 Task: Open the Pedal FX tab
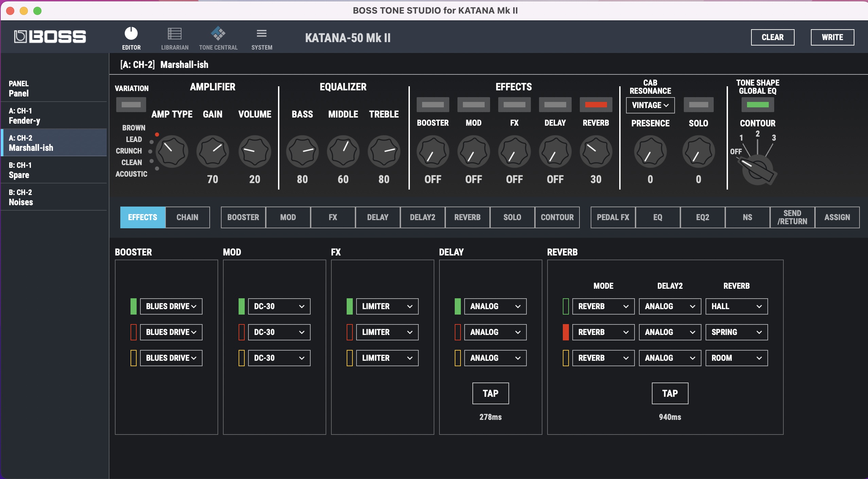pos(613,217)
